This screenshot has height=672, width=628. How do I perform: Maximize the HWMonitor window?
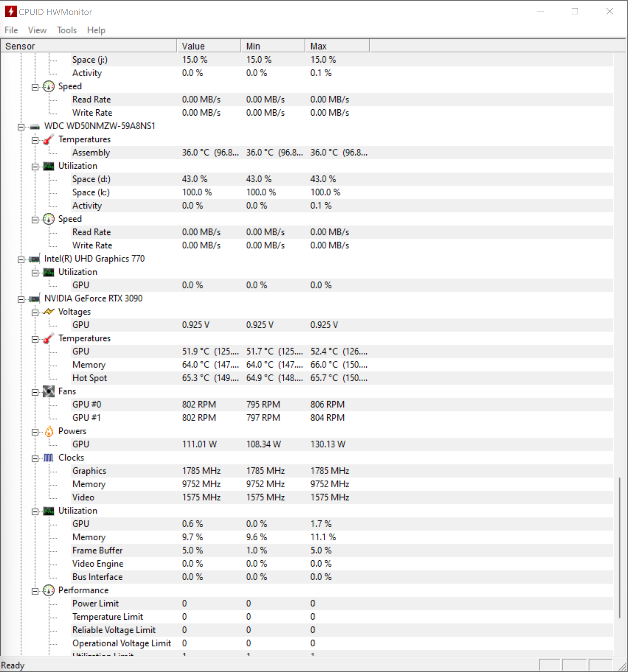pos(575,11)
